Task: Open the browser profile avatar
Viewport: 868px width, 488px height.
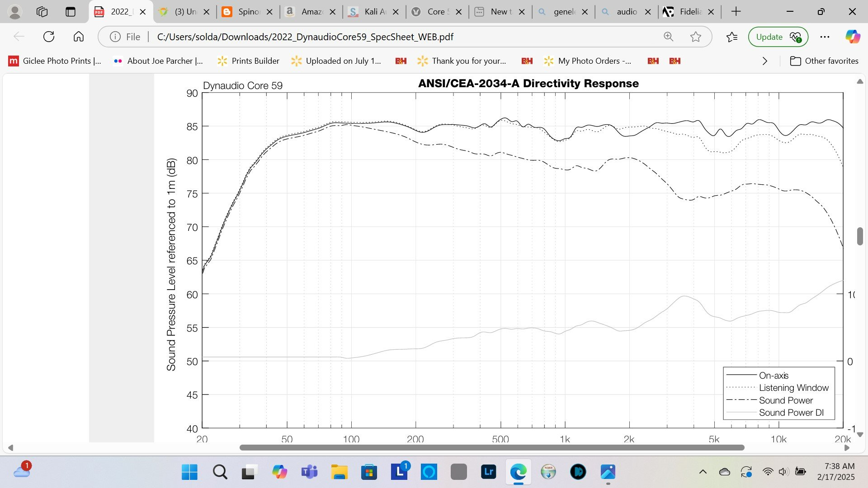Action: point(15,12)
